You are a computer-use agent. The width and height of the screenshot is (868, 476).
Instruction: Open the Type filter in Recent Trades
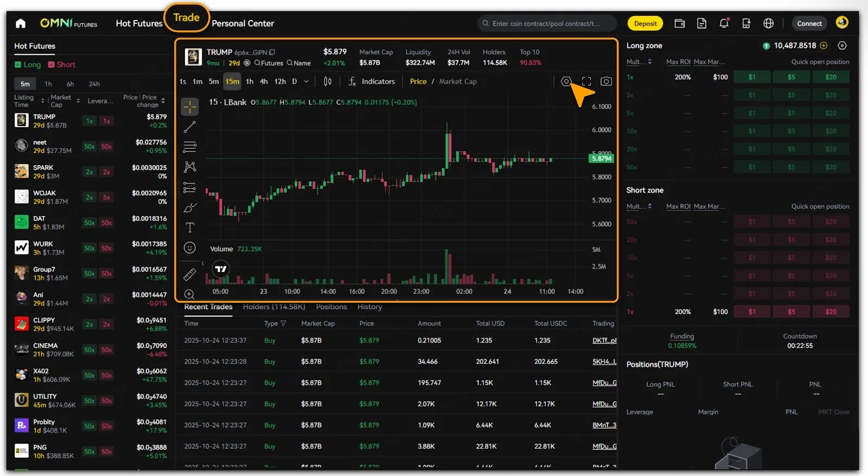pos(283,323)
